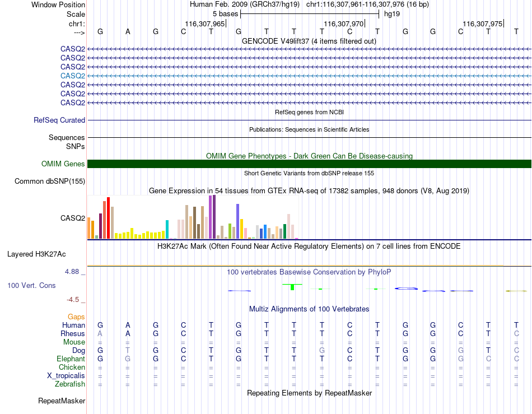Open the RefSeq Curated track label
This screenshot has width=532, height=414.
pos(59,120)
